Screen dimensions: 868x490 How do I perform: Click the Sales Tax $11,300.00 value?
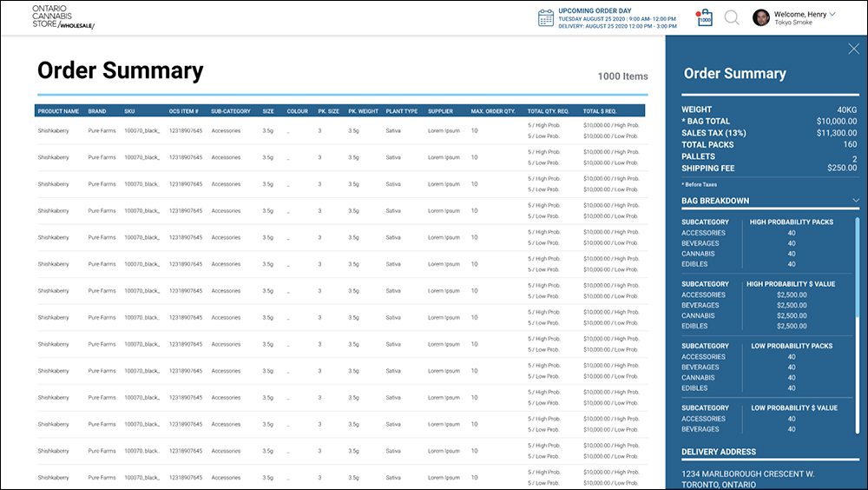coord(837,133)
